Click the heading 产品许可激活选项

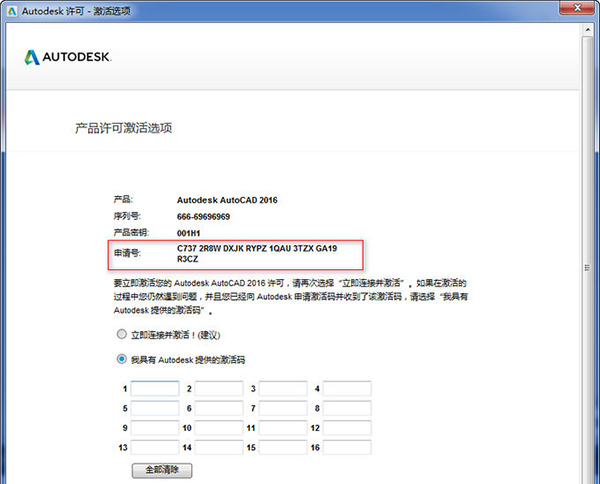coord(123,128)
